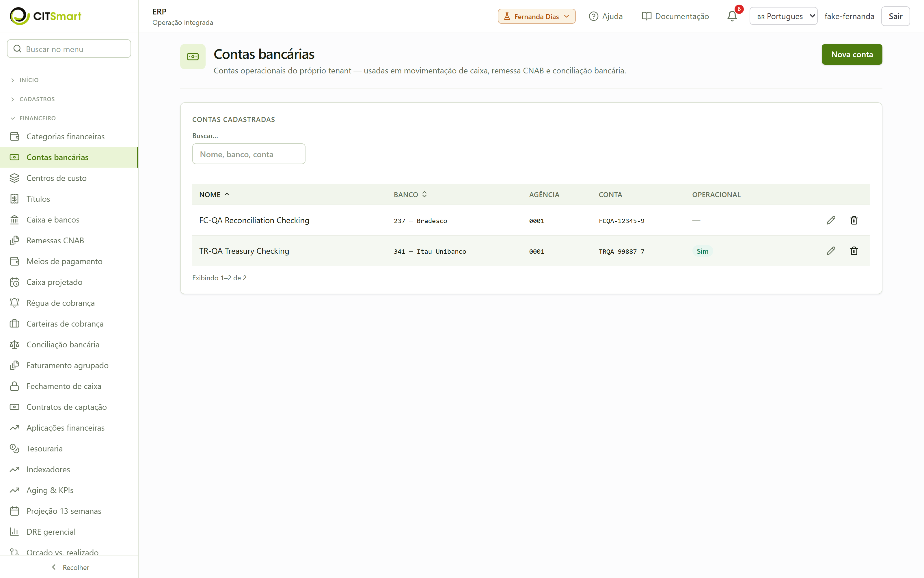Open DRE gerencial
The width and height of the screenshot is (924, 578).
[x=69, y=532]
